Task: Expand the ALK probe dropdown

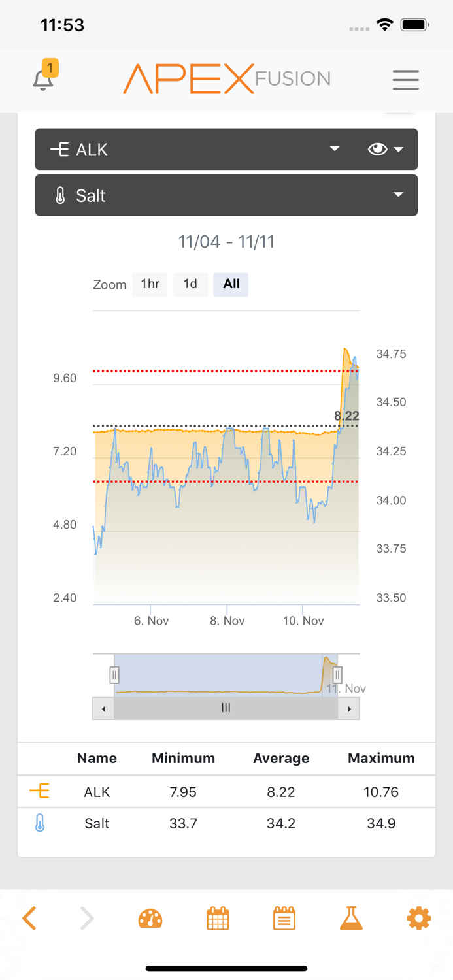Action: click(334, 150)
